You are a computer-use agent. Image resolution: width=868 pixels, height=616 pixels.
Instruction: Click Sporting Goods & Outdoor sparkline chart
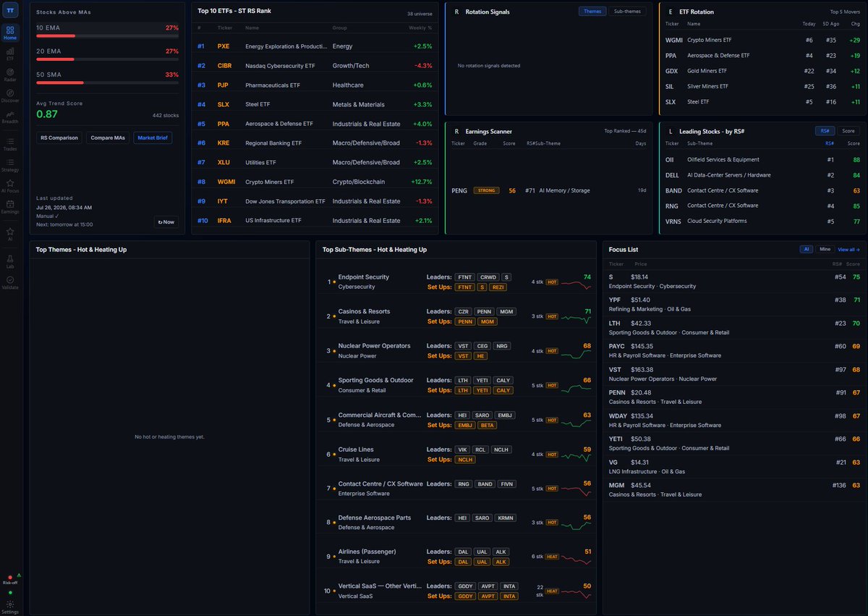pyautogui.click(x=576, y=387)
